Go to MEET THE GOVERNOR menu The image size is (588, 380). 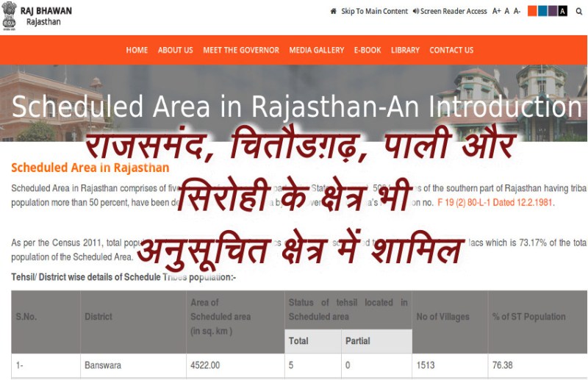(241, 50)
